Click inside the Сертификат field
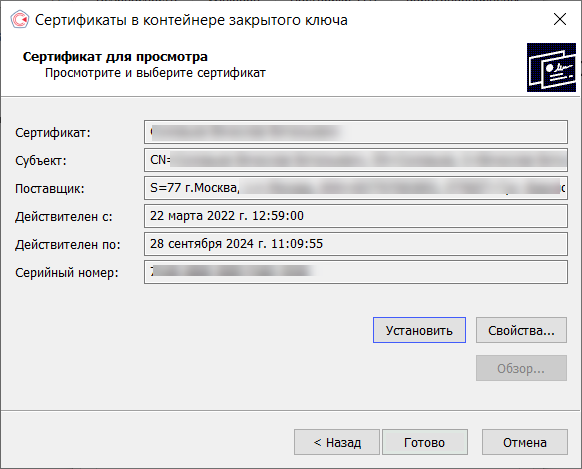Image resolution: width=582 pixels, height=469 pixels. (356, 132)
